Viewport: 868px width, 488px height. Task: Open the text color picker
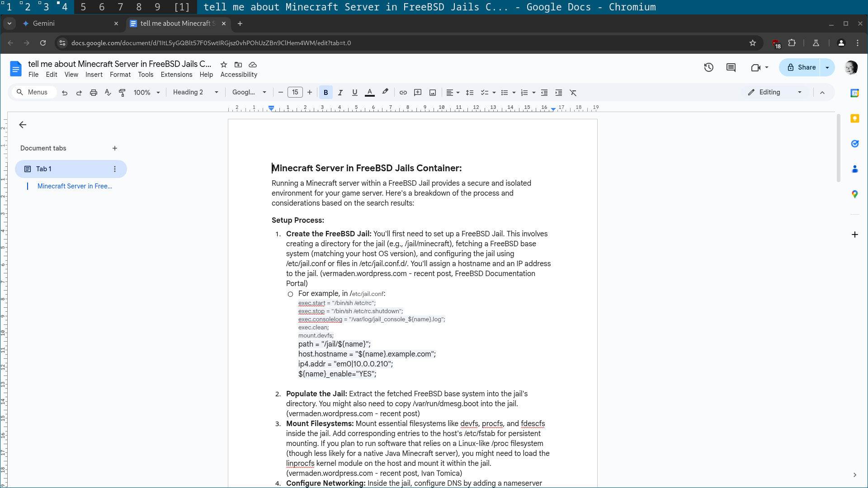click(369, 92)
